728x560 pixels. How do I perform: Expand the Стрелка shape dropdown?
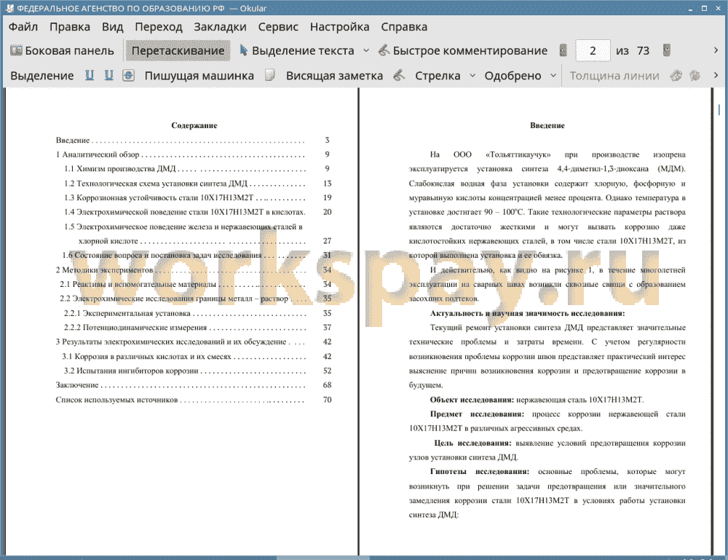point(472,76)
